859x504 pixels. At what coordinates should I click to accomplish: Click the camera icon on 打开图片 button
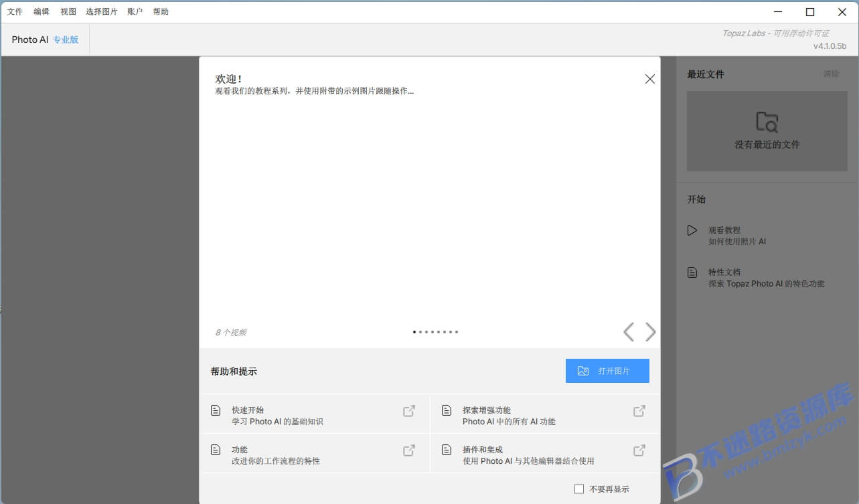tap(583, 371)
